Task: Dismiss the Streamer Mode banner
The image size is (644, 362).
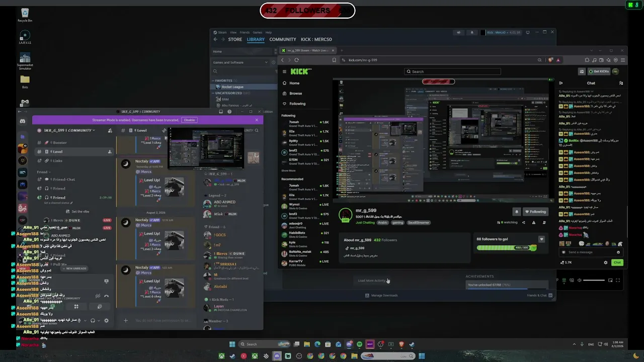Action: pos(257,120)
